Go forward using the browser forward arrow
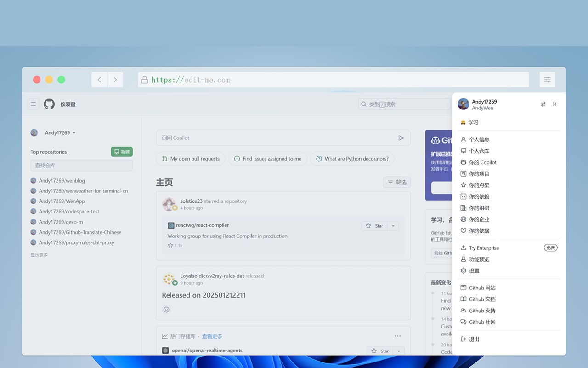 tap(115, 80)
